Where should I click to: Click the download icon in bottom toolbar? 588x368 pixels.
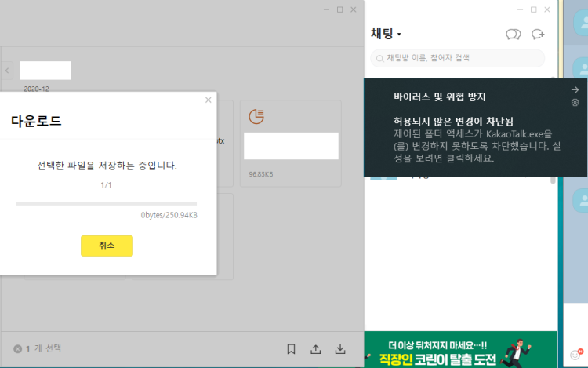pos(340,348)
